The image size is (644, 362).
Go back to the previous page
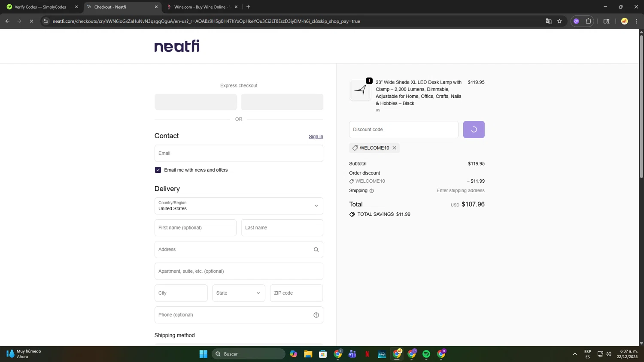[7, 21]
